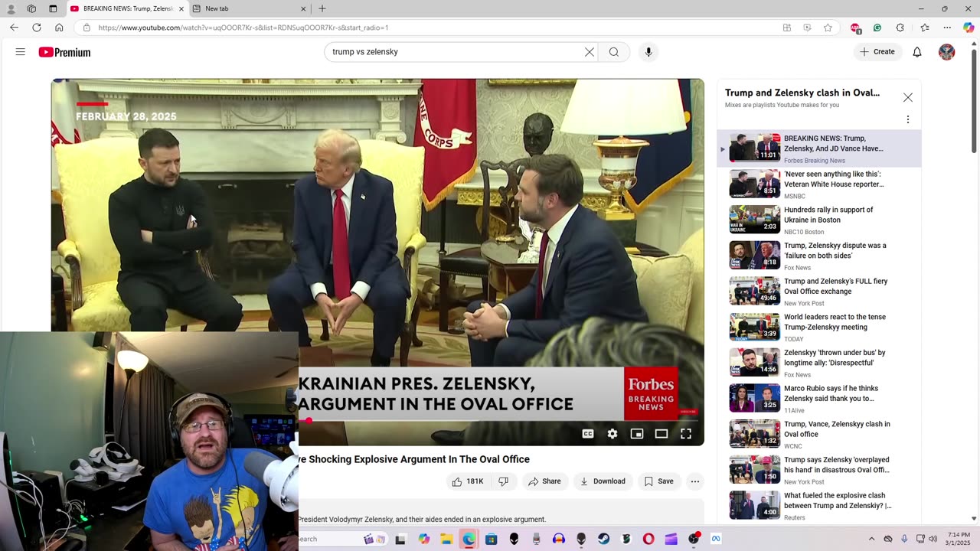This screenshot has height=551, width=980.
Task: Open browser extensions puzzle icon
Action: (x=900, y=28)
